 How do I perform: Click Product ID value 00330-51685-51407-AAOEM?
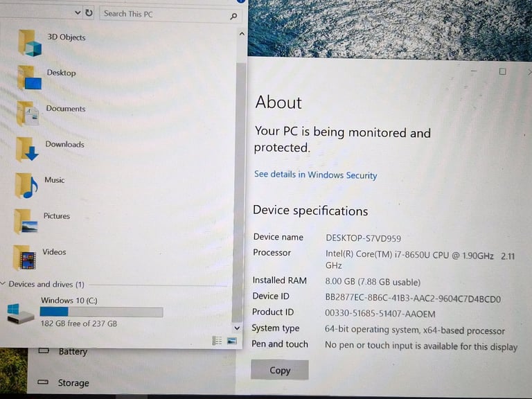pyautogui.click(x=380, y=314)
